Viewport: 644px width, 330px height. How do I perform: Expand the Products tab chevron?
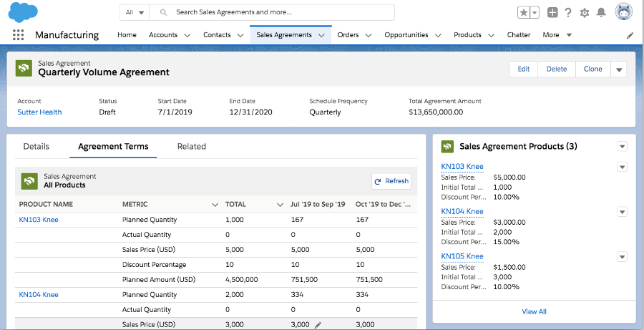pos(491,35)
